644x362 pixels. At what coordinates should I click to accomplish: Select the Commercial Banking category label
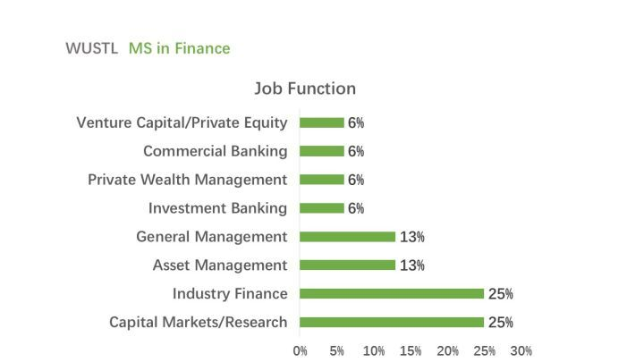pyautogui.click(x=216, y=151)
